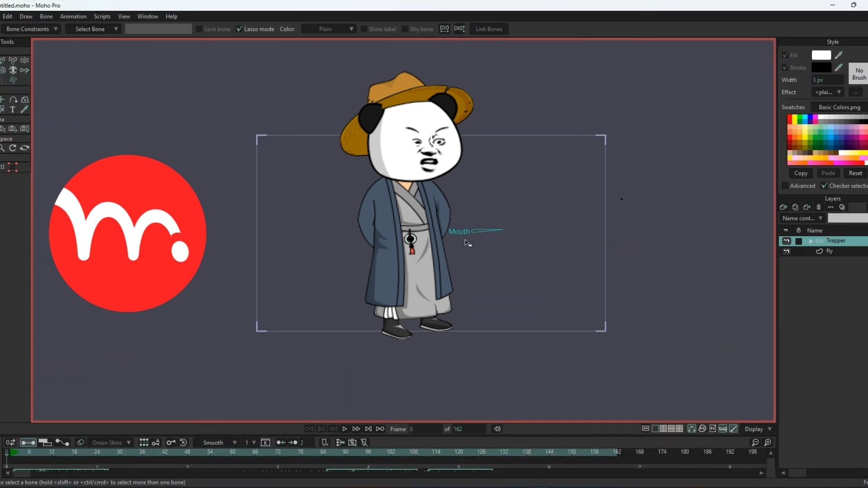
Task: Click the timeline zoom out magnifier icon
Action: pos(755,442)
